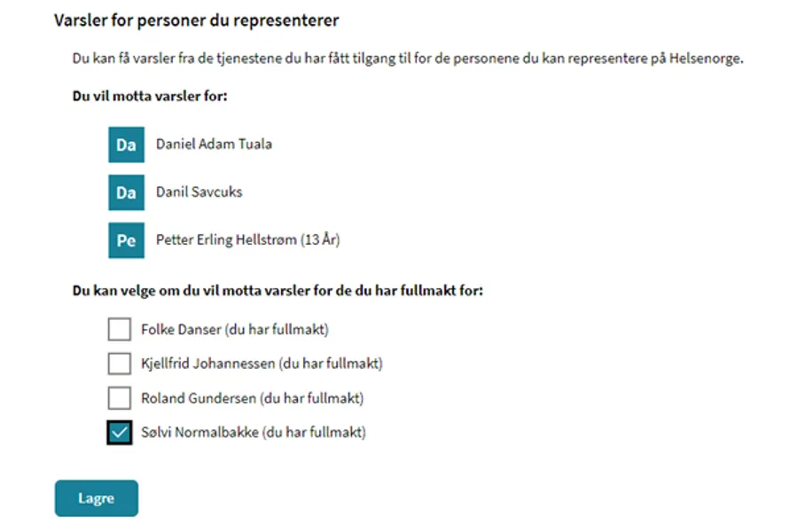Viewport: 798px width, 532px height.
Task: Tick the Kjellfrid Johannessen checkbox
Action: click(119, 364)
